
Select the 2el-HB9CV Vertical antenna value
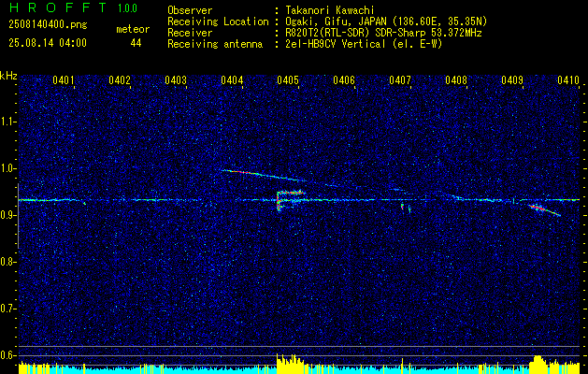[364, 44]
